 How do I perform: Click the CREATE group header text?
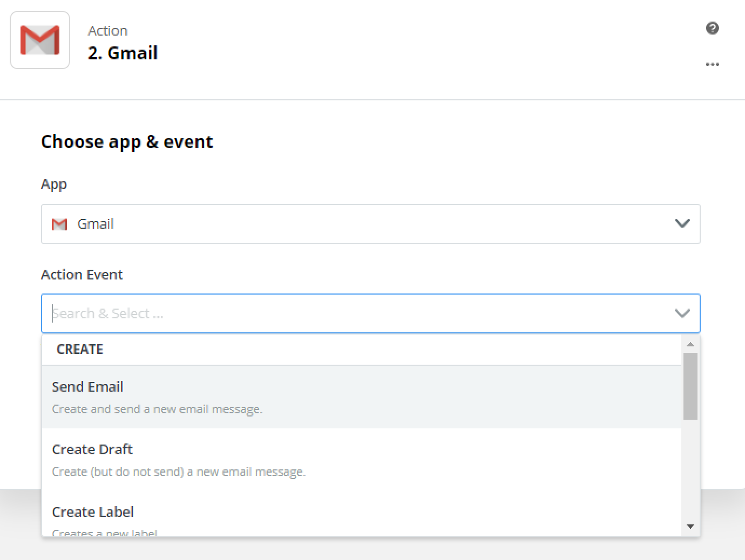coord(80,349)
